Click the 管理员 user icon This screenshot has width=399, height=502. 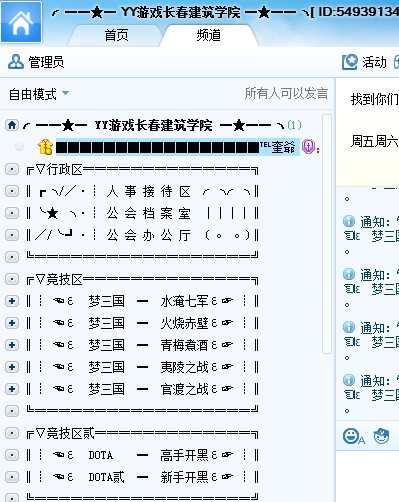click(x=16, y=62)
